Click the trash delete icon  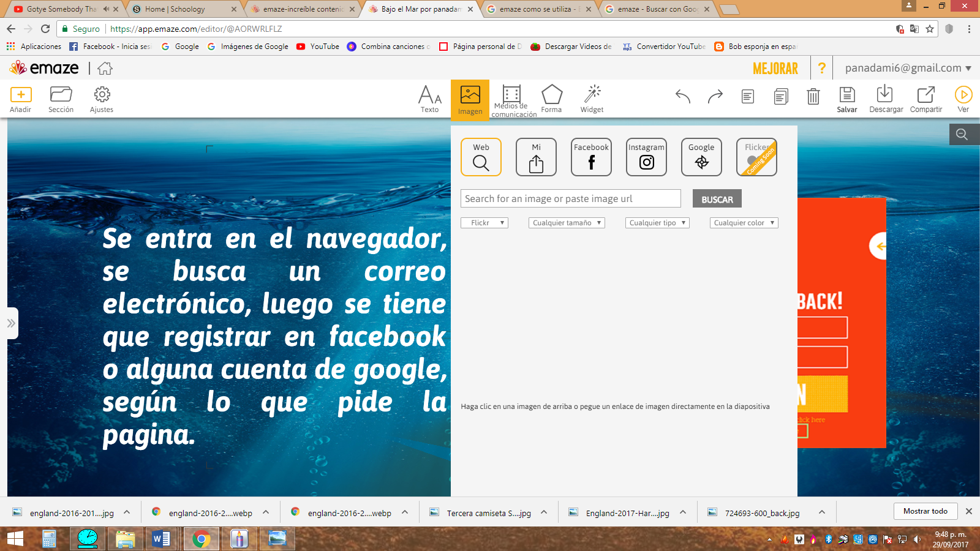tap(813, 96)
